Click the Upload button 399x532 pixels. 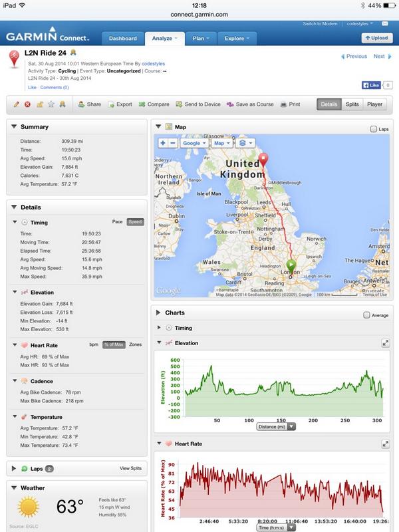click(377, 38)
